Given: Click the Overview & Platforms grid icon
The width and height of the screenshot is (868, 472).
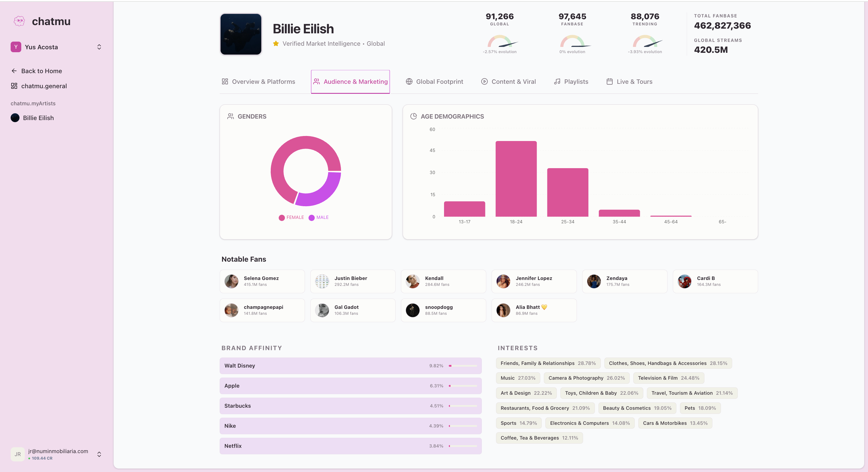Looking at the screenshot, I should 225,81.
